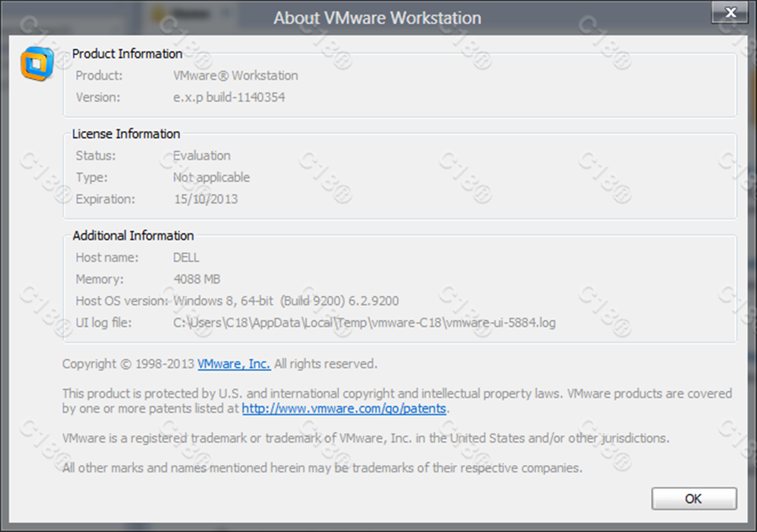Select the Additional Information group heading
Image resolution: width=757 pixels, height=532 pixels.
133,235
